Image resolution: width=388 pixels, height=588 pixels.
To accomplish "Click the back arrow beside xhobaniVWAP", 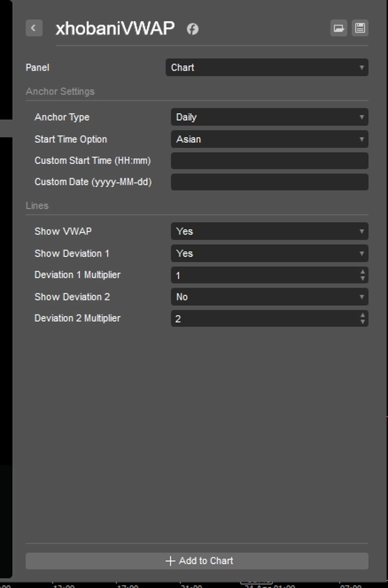I will tap(34, 28).
